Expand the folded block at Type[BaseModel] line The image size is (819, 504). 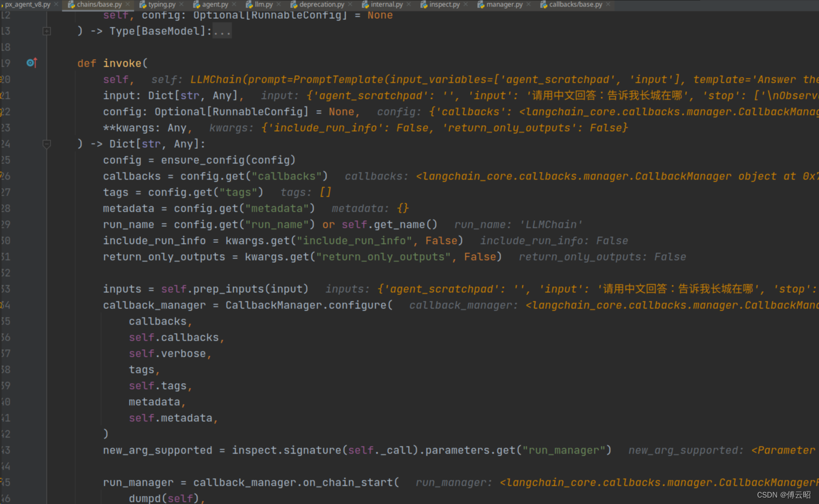click(x=47, y=31)
